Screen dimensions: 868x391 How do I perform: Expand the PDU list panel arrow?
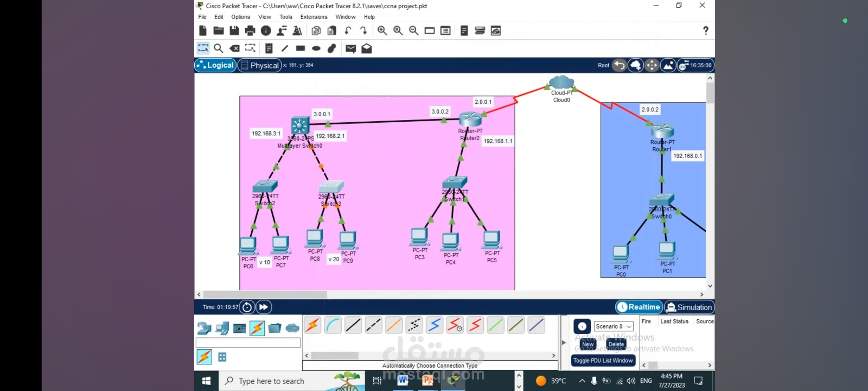[563, 342]
